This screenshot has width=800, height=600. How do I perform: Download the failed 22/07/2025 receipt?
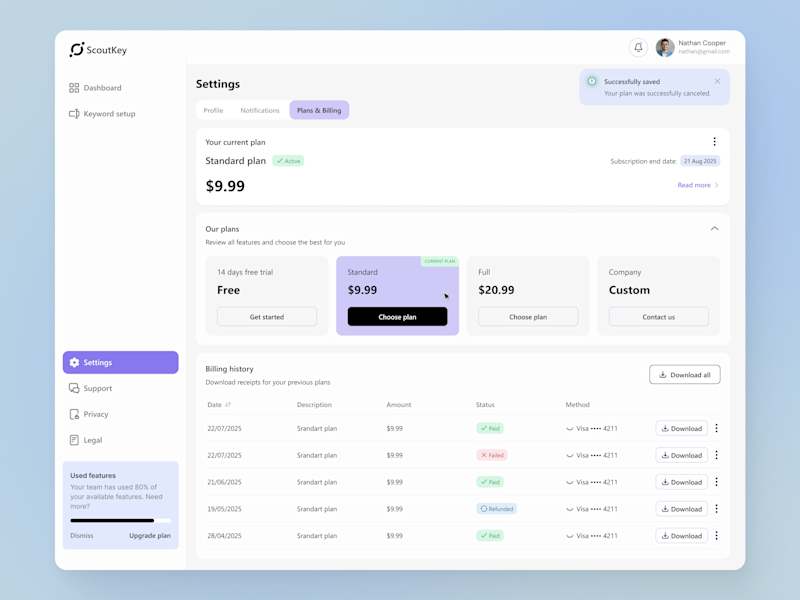pyautogui.click(x=682, y=455)
